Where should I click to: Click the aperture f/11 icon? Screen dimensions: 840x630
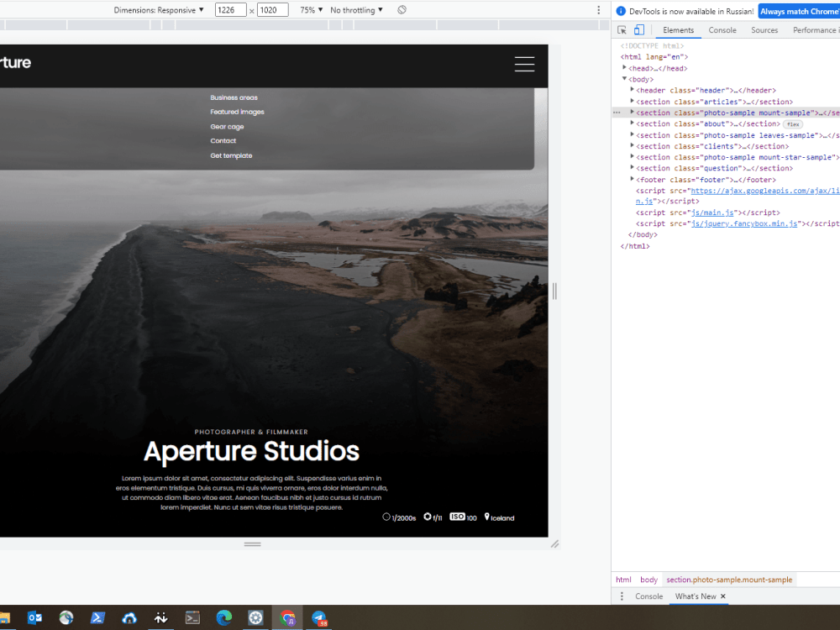click(x=427, y=517)
